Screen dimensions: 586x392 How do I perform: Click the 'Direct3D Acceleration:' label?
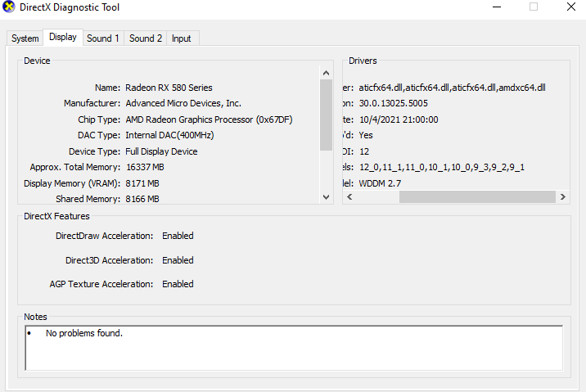click(109, 260)
